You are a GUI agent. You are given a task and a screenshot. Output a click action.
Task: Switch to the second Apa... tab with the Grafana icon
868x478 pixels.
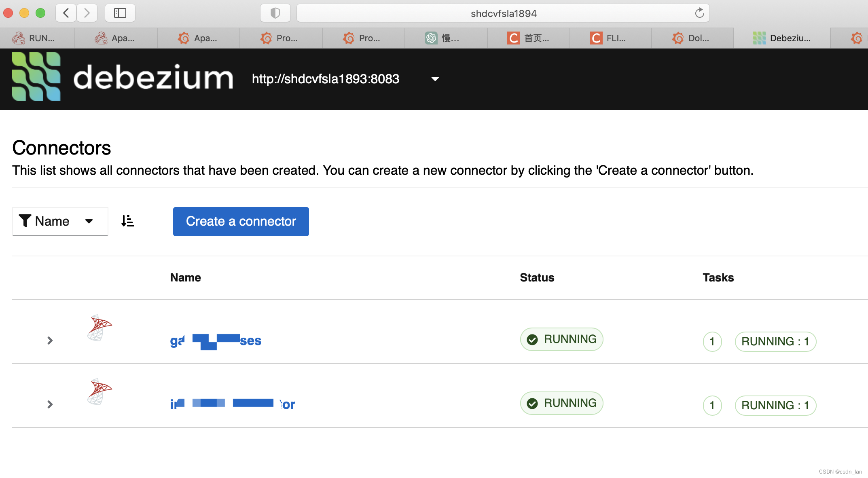pyautogui.click(x=199, y=38)
